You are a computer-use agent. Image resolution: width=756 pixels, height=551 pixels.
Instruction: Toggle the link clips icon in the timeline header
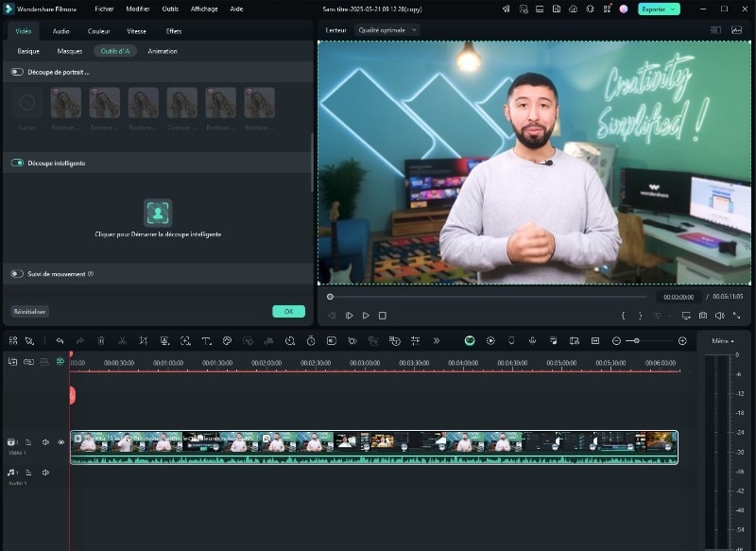click(x=29, y=362)
